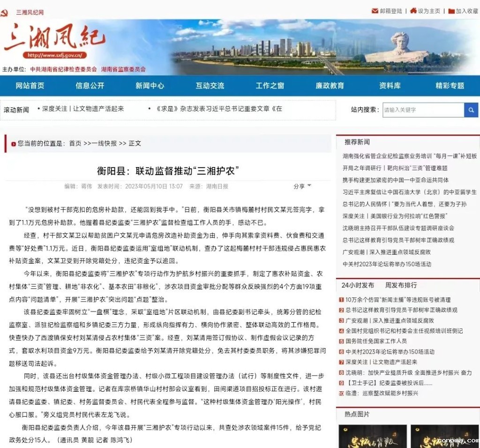Image resolution: width=480 pixels, height=448 pixels.
Task: Switch to 24小时发布 tab
Action: (358, 285)
